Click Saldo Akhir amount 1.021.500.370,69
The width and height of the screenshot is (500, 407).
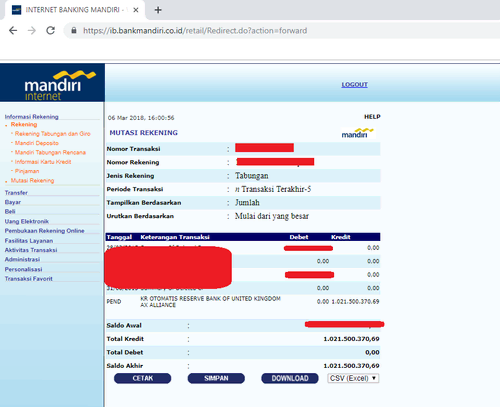[351, 366]
